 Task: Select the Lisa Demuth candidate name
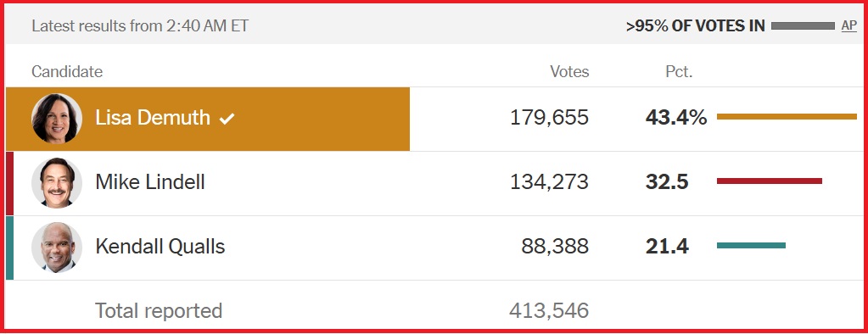coord(153,117)
